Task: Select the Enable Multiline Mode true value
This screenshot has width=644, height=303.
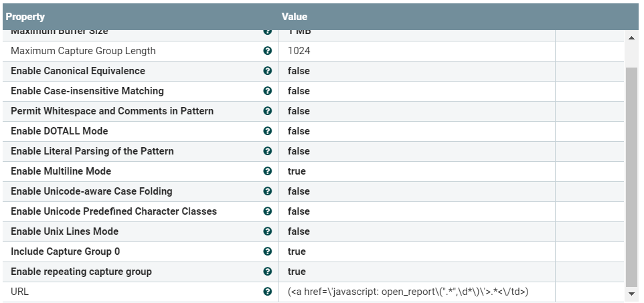Action: click(297, 171)
